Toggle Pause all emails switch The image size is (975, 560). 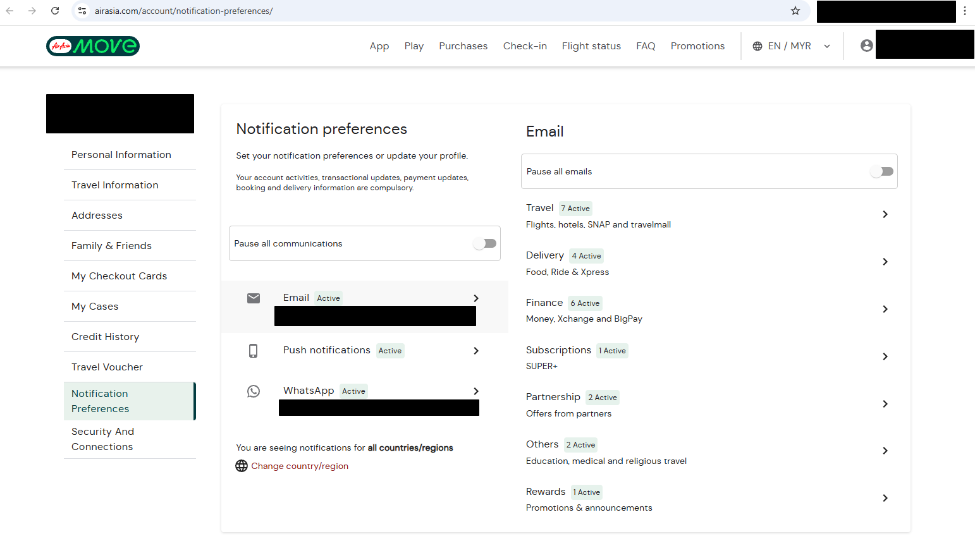click(x=881, y=171)
